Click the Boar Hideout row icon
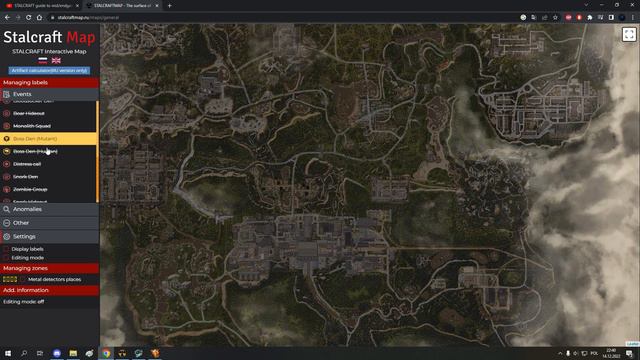640x360 pixels. [x=7, y=113]
